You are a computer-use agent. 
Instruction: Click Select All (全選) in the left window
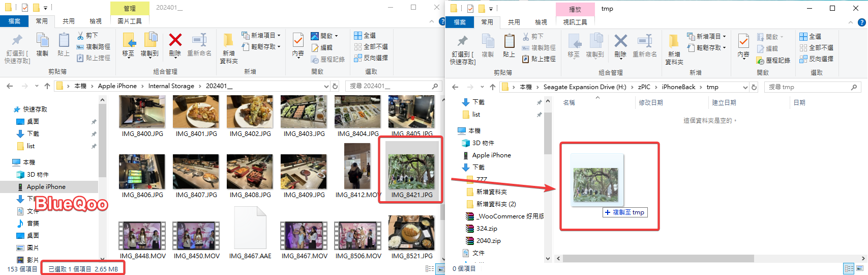[365, 36]
